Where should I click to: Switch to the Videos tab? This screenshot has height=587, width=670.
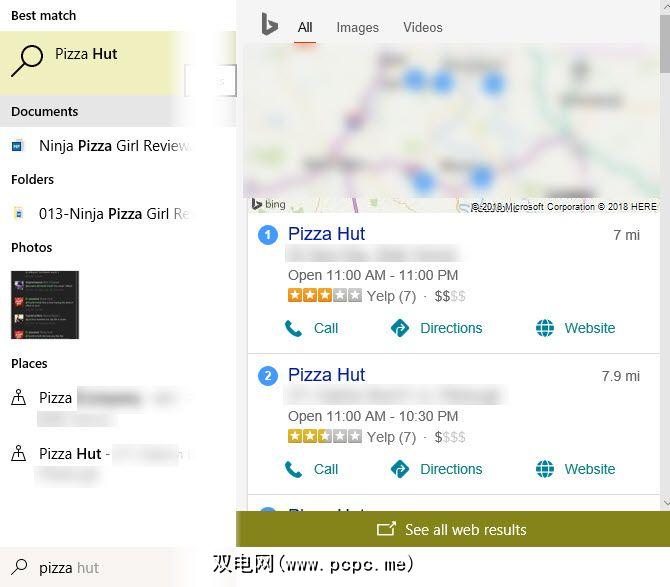[x=423, y=27]
